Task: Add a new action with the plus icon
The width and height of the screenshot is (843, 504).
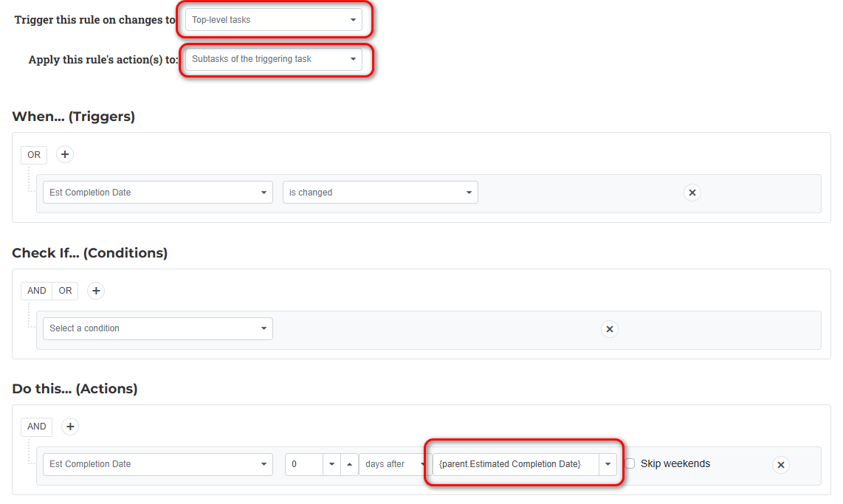Action: (x=70, y=427)
